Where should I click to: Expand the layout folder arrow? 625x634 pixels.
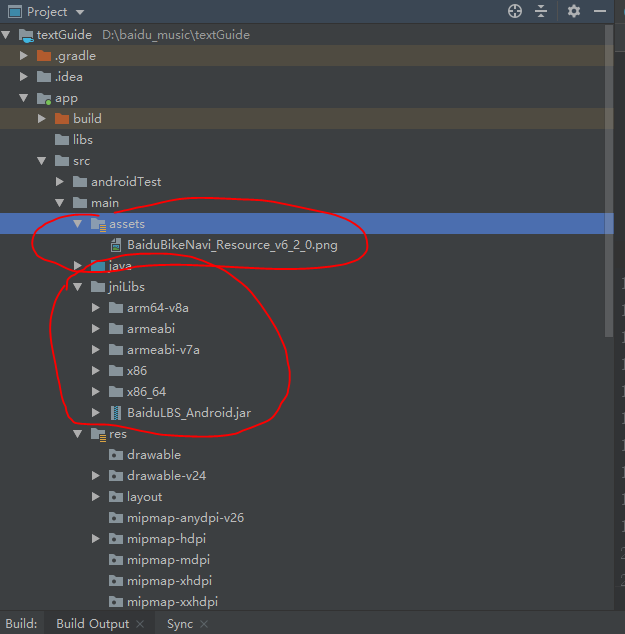tap(96, 497)
